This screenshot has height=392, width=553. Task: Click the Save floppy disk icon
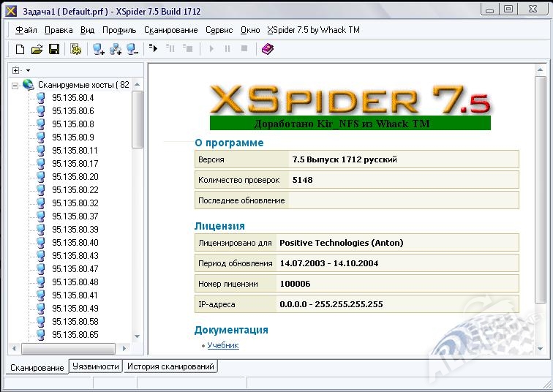click(54, 49)
